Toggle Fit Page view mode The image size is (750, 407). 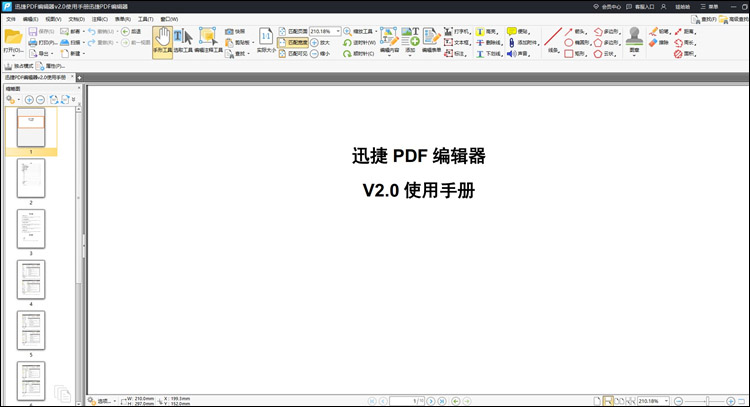(x=292, y=31)
